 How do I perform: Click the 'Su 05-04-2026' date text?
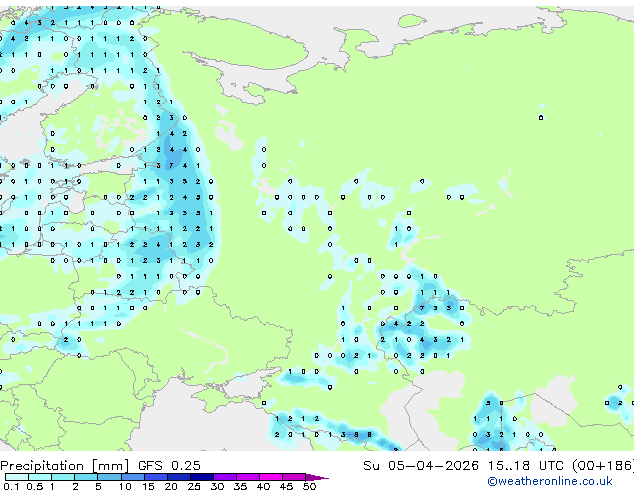click(421, 466)
